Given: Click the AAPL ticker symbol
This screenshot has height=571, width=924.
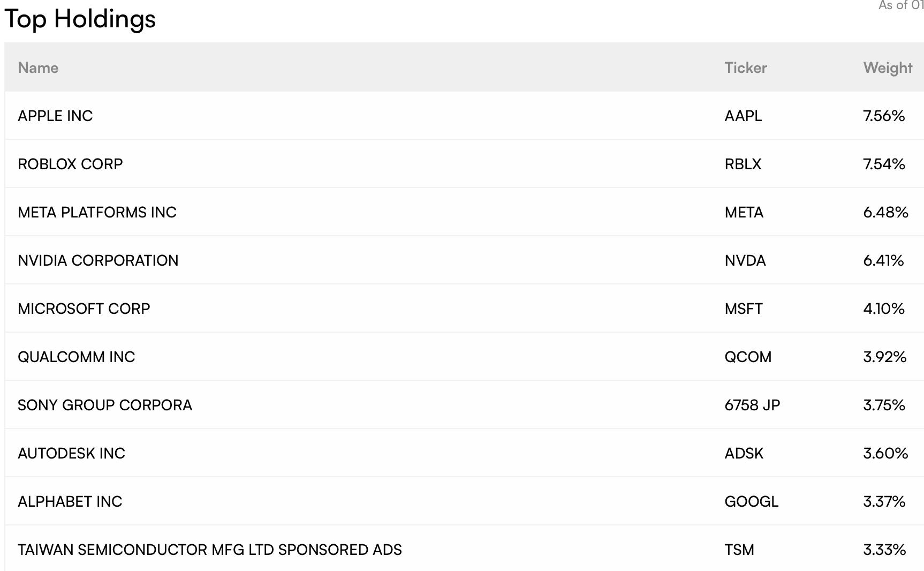Looking at the screenshot, I should click(x=743, y=116).
